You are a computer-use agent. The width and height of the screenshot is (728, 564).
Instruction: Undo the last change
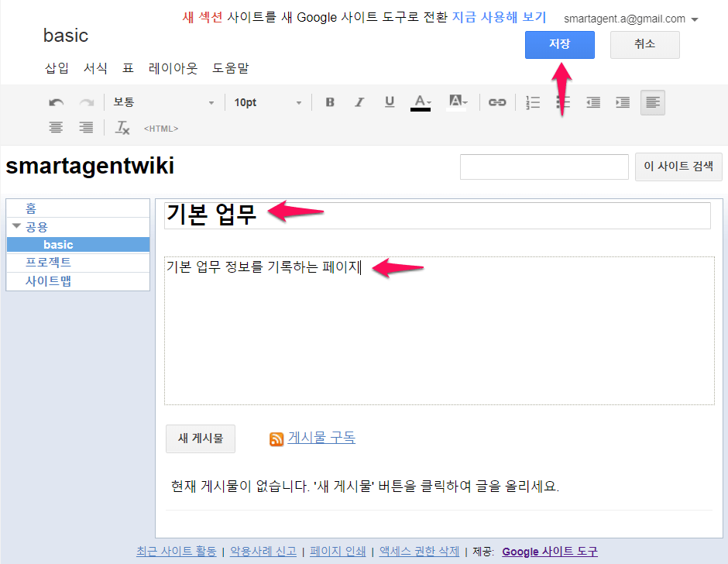[56, 101]
